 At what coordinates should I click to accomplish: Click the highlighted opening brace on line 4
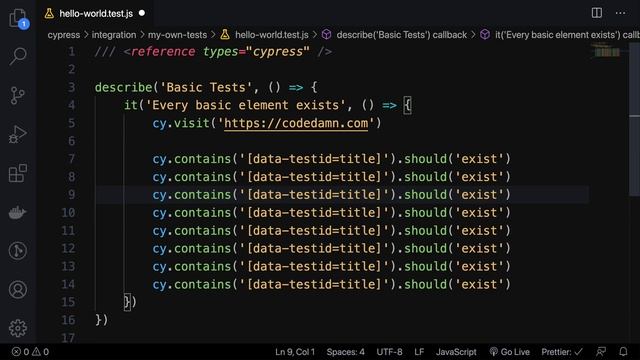[x=407, y=105]
